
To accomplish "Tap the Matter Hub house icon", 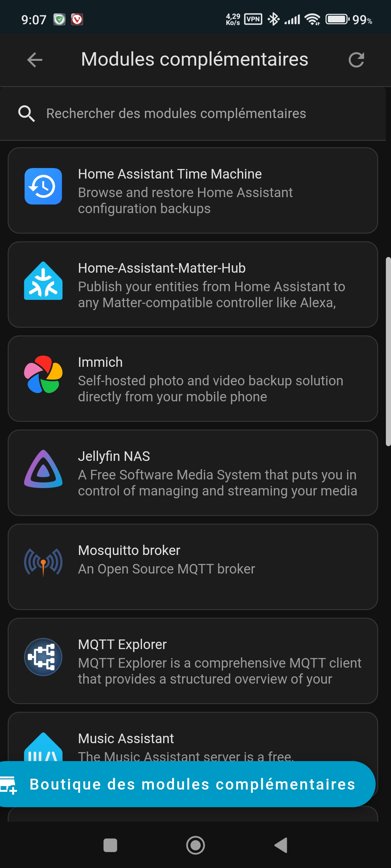I will tap(43, 281).
